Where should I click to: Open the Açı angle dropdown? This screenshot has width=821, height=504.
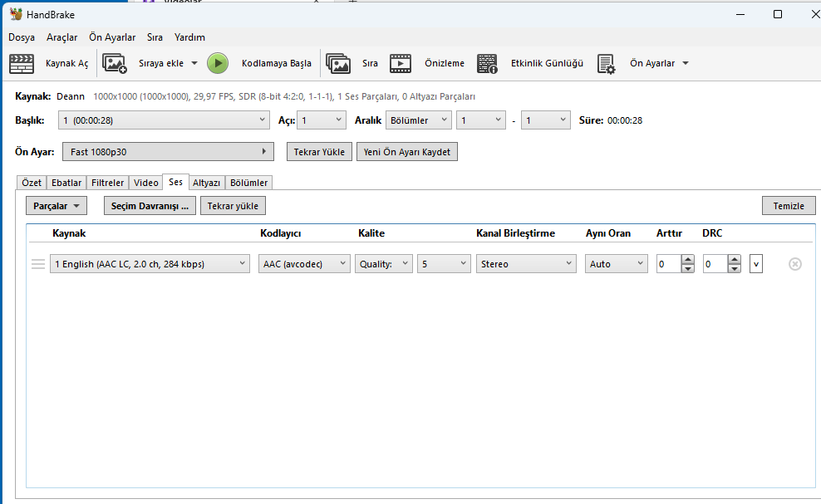(x=322, y=120)
